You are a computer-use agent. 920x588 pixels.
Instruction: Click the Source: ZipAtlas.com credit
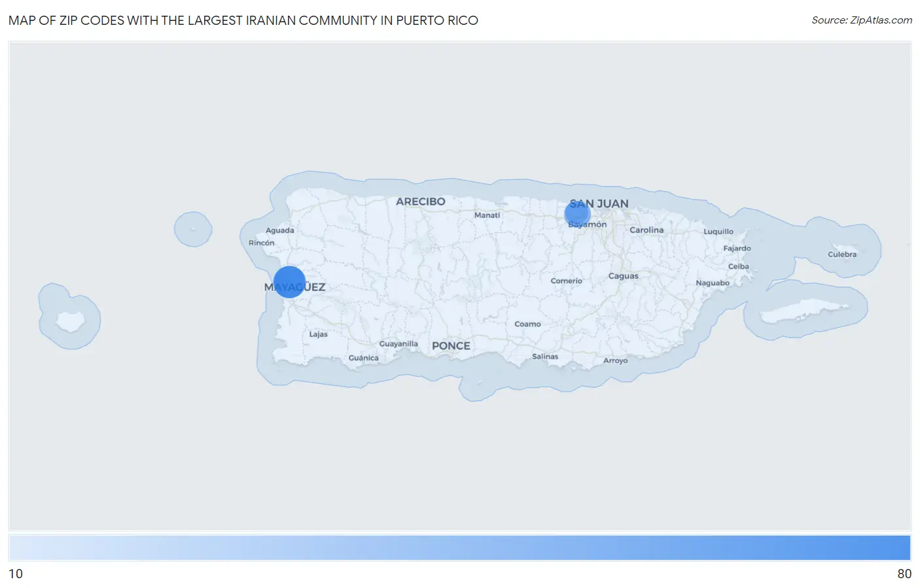pyautogui.click(x=862, y=20)
